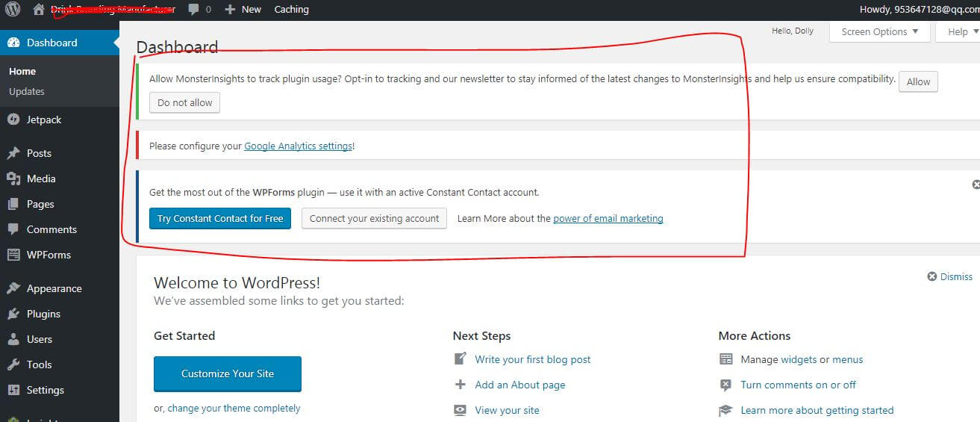The height and width of the screenshot is (422, 980).
Task: Click Try Constant Contact for Free
Action: point(220,218)
